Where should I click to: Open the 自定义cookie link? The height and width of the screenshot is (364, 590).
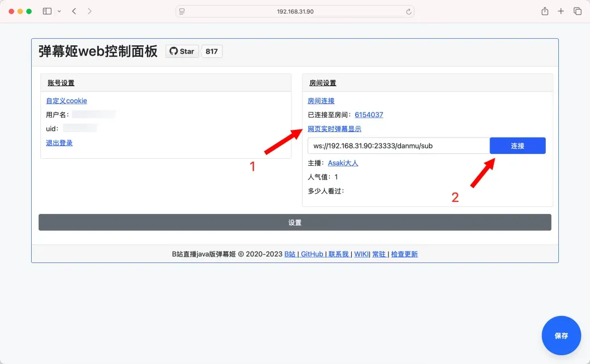click(x=66, y=101)
